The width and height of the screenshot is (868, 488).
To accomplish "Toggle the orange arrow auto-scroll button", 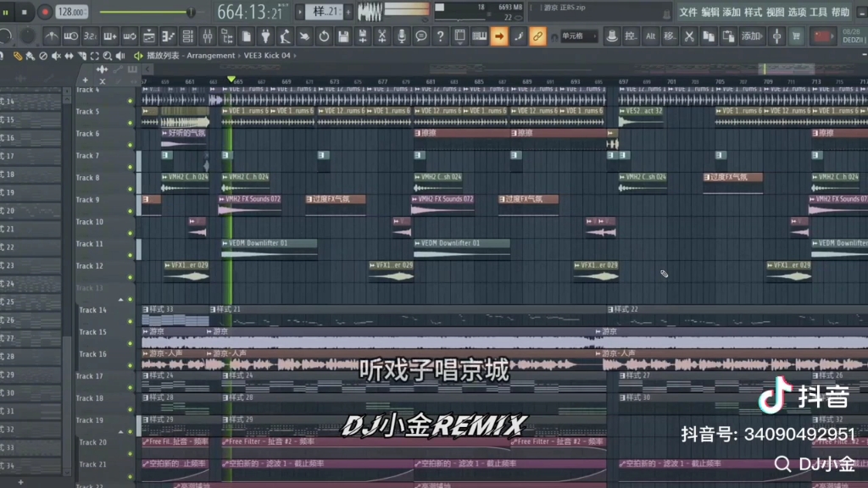I will point(498,36).
